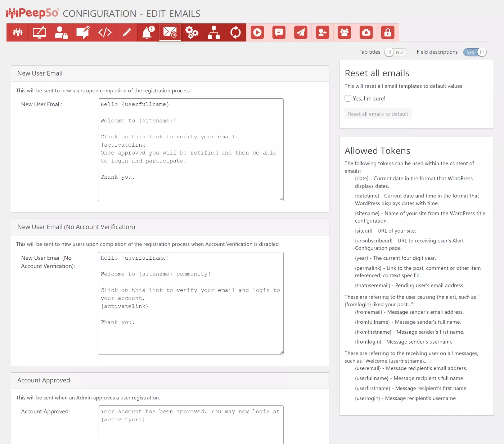This screenshot has width=504, height=444.
Task: Click the Account Approved section header
Action: pos(170,380)
